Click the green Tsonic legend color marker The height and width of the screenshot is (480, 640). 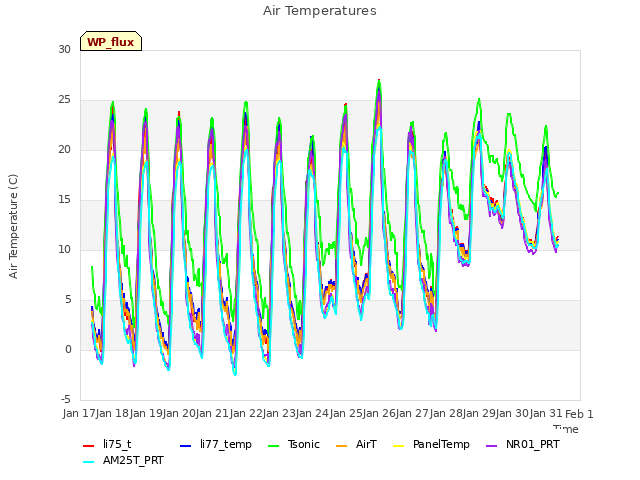click(x=274, y=446)
